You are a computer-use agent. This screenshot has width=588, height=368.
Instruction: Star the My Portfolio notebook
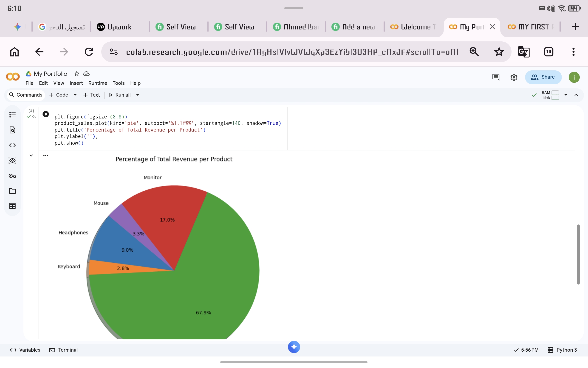tap(76, 74)
